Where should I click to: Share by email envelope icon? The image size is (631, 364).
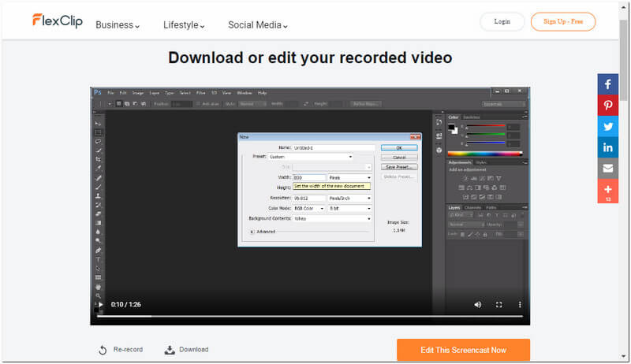pos(607,169)
